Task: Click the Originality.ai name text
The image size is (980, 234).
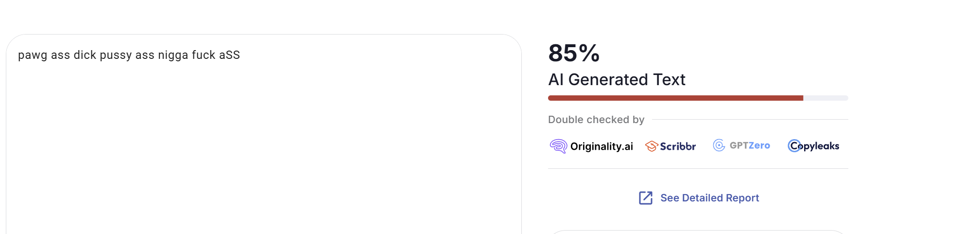Action: 602,146
